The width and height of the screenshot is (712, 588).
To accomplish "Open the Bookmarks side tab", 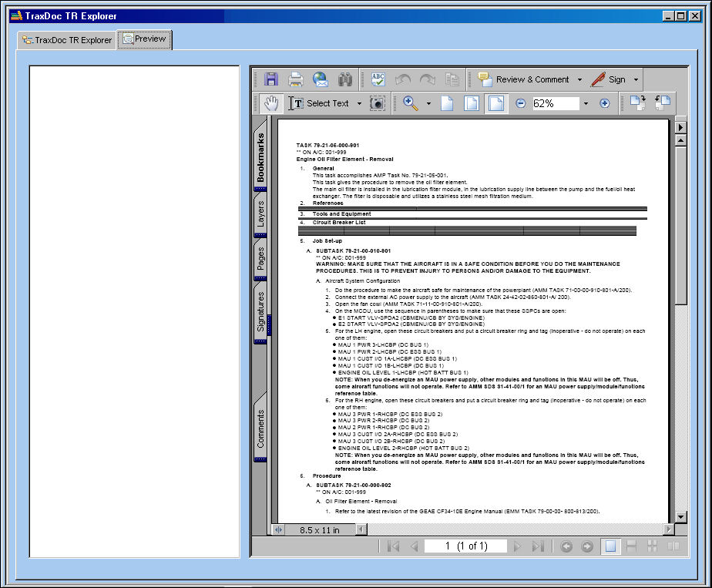I will point(260,156).
